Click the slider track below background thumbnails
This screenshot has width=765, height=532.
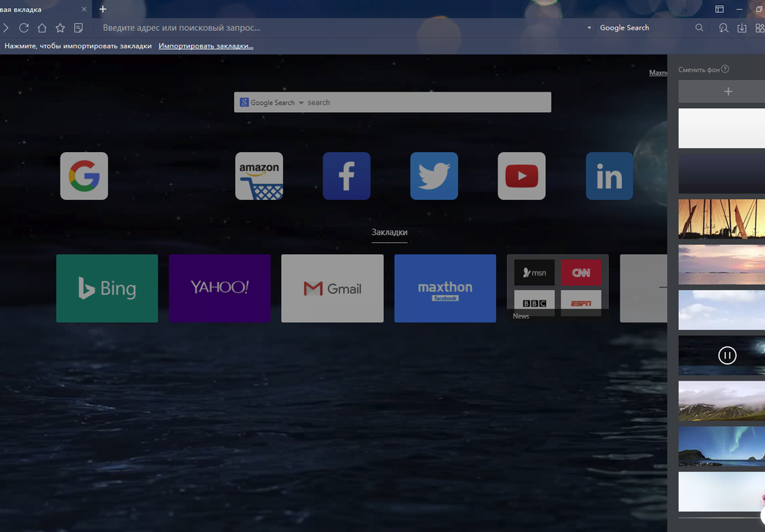[x=720, y=518]
